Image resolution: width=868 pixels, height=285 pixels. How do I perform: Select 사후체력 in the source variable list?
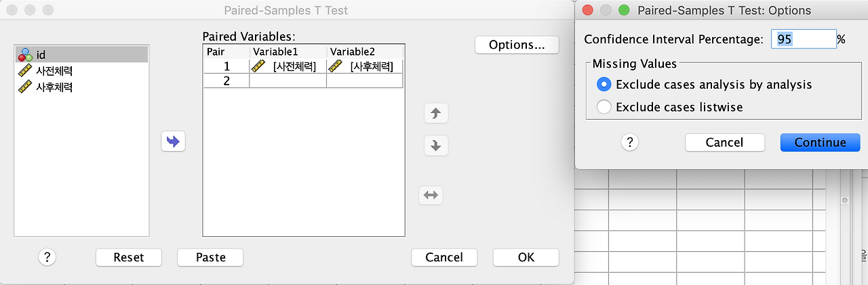click(81, 87)
